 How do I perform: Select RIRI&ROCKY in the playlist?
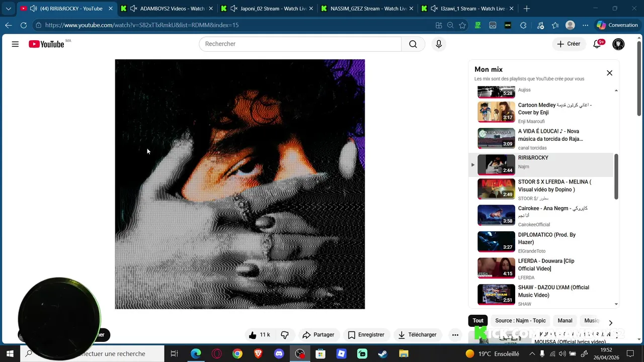[x=542, y=165]
